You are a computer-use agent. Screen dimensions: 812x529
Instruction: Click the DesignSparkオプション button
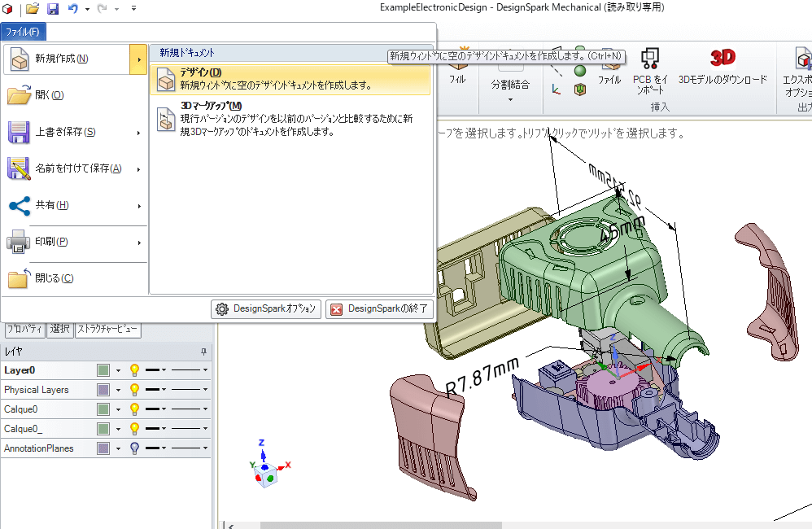(266, 308)
